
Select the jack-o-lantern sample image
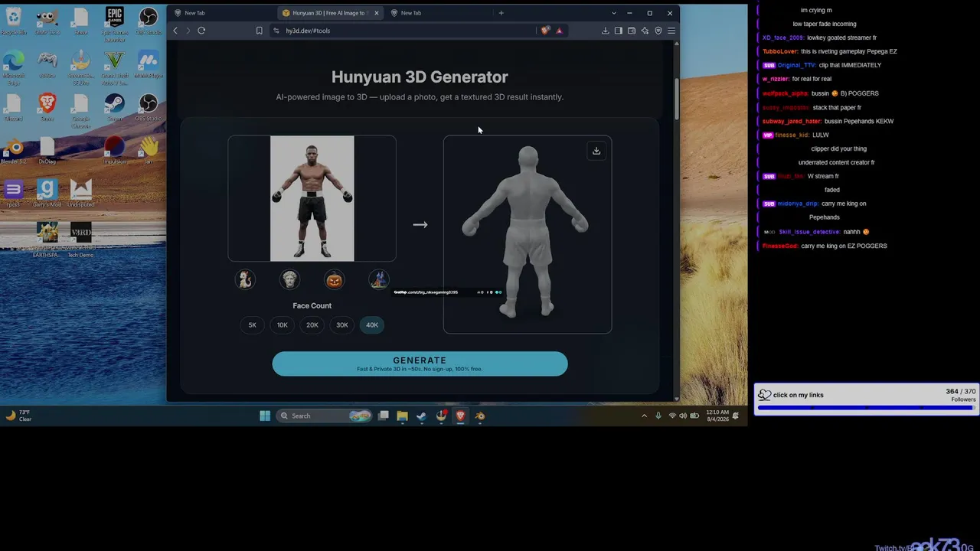335,280
